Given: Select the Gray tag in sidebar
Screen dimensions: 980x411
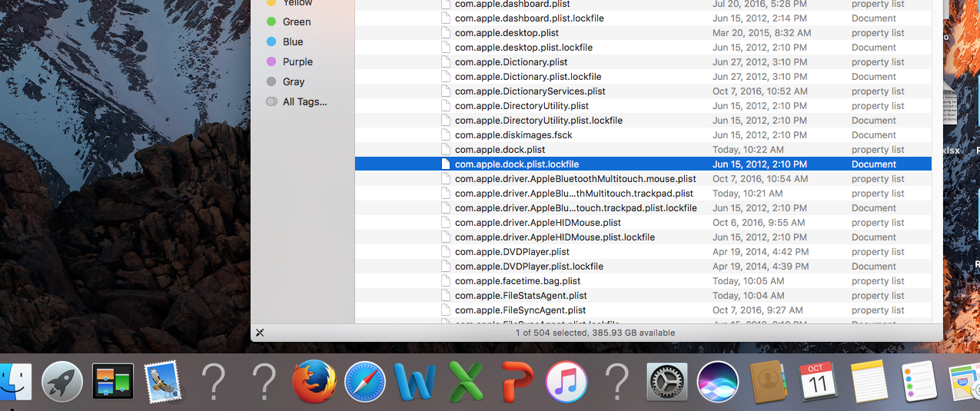Looking at the screenshot, I should pyautogui.click(x=294, y=81).
